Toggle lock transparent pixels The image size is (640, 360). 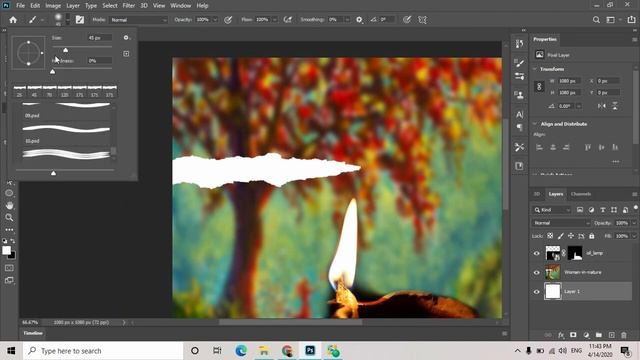point(550,236)
